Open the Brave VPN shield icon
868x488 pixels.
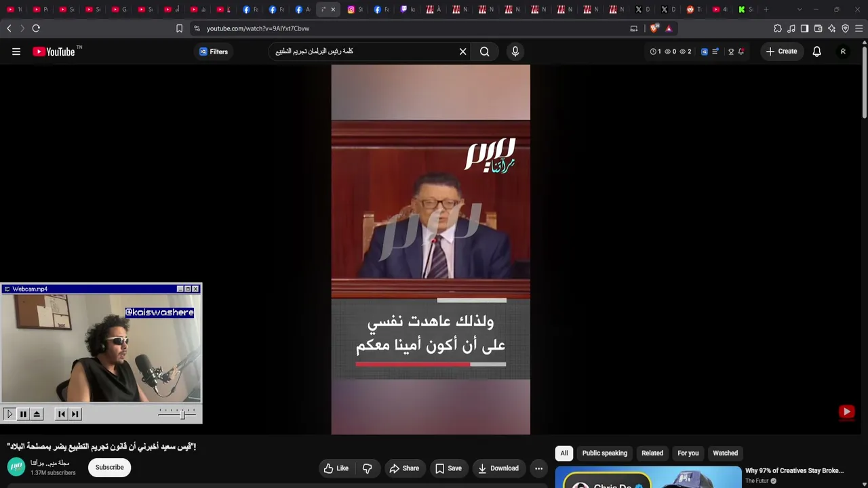coord(845,28)
